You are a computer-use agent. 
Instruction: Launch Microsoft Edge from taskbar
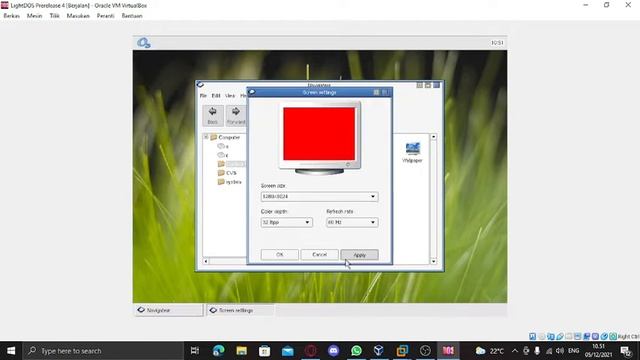218,351
